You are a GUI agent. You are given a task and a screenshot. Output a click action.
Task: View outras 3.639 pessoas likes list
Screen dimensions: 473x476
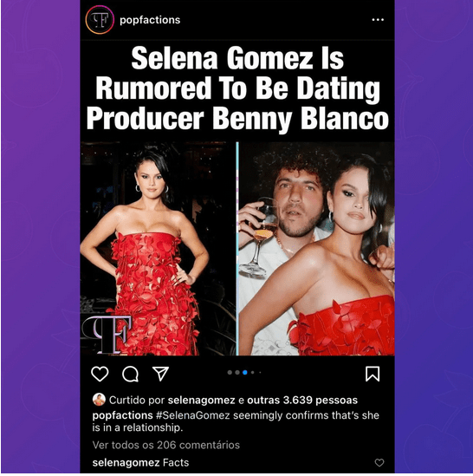pyautogui.click(x=302, y=400)
